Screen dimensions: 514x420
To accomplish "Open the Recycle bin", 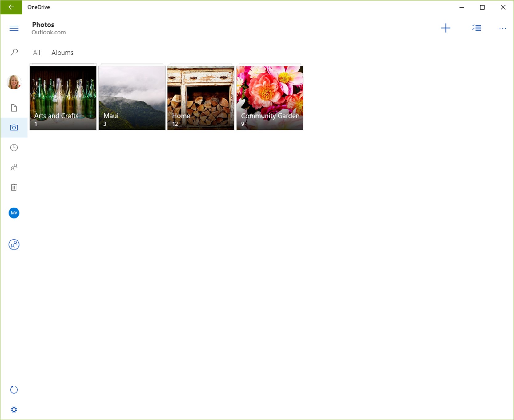I will tap(14, 187).
